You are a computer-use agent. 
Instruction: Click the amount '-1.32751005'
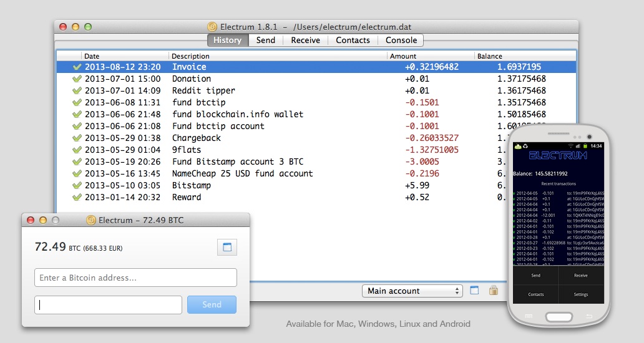point(432,150)
